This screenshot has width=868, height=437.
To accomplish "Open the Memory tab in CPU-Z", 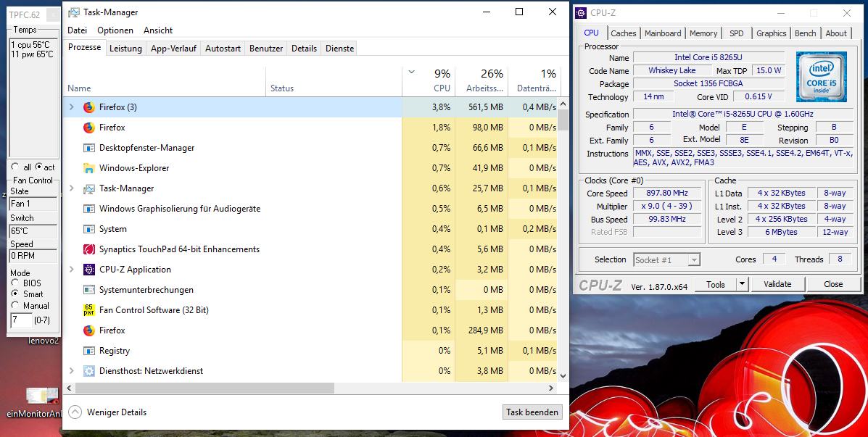I will pos(703,33).
